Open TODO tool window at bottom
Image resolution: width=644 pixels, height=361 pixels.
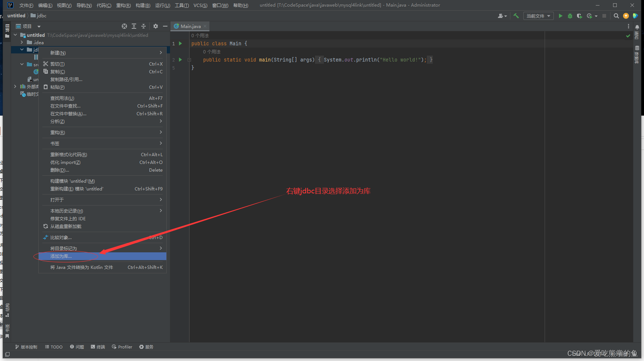(54, 347)
